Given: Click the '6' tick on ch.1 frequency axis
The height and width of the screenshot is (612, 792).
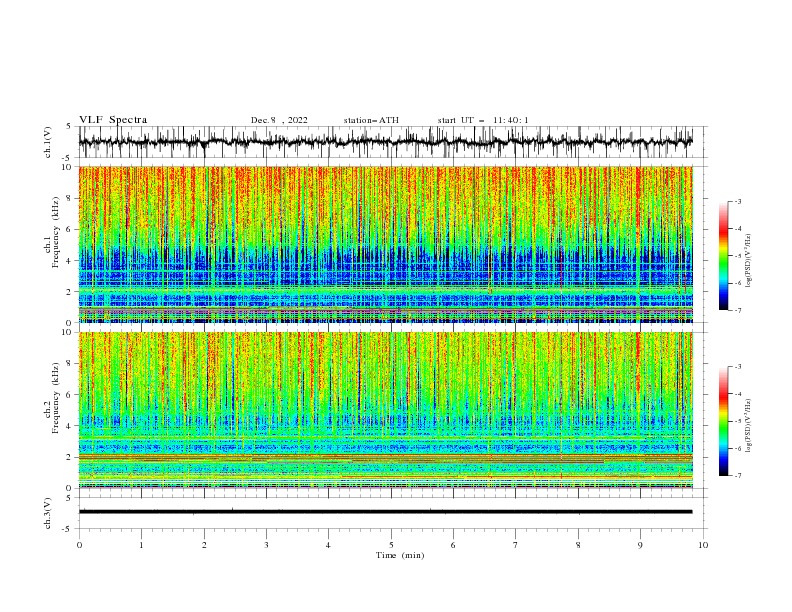Looking at the screenshot, I should [x=69, y=229].
